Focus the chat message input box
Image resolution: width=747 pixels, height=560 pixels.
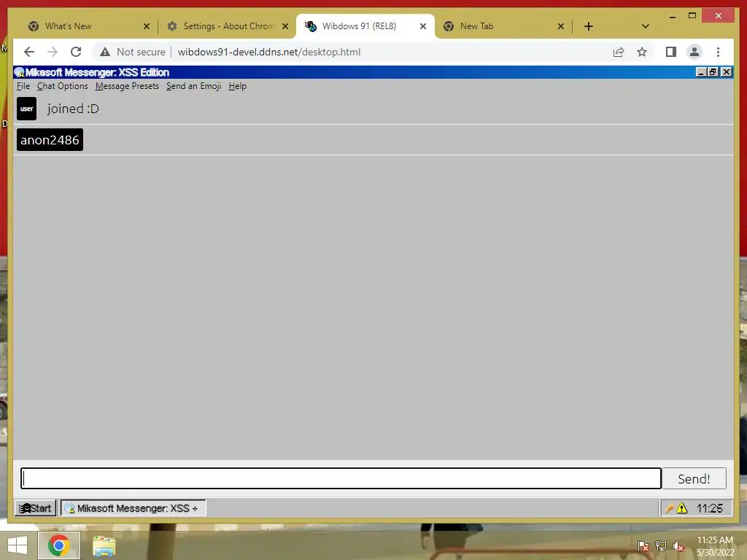341,478
